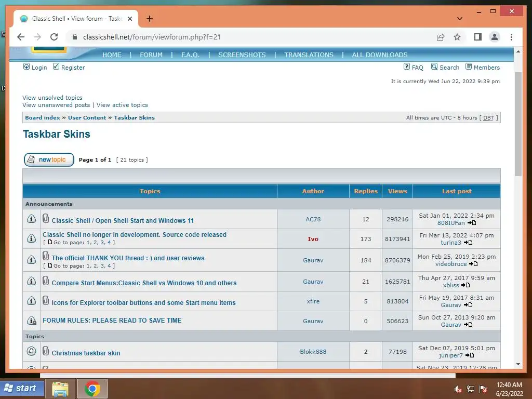Click the topic icon beside Christmas taskbar skin
Viewport: 532px width, 399px height.
tap(31, 351)
